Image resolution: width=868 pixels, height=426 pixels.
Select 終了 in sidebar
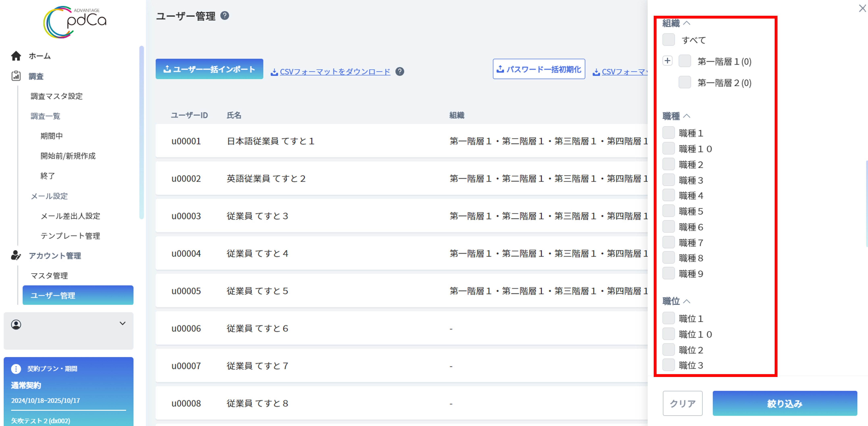pyautogui.click(x=48, y=176)
